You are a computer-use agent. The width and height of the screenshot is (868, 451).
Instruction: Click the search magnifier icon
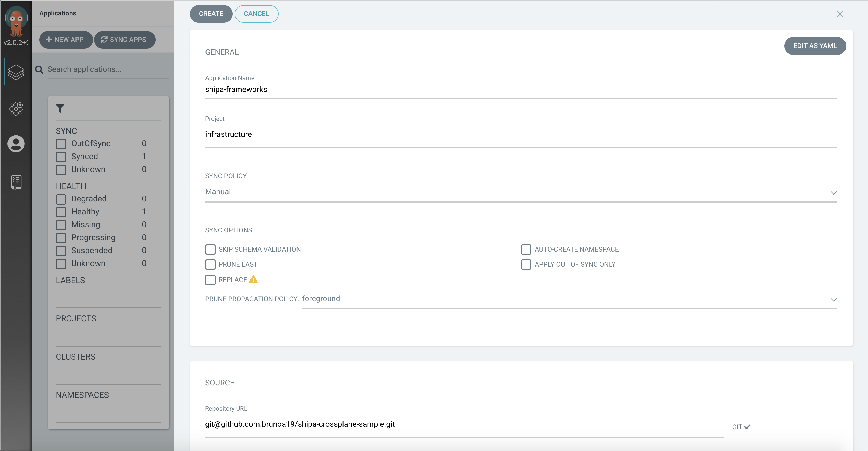[40, 70]
